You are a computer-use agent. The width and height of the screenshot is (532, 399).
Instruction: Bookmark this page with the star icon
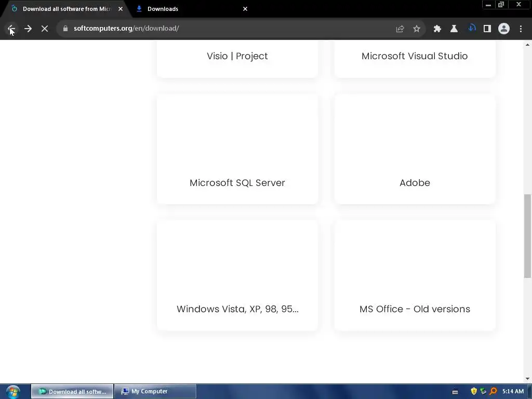click(417, 29)
